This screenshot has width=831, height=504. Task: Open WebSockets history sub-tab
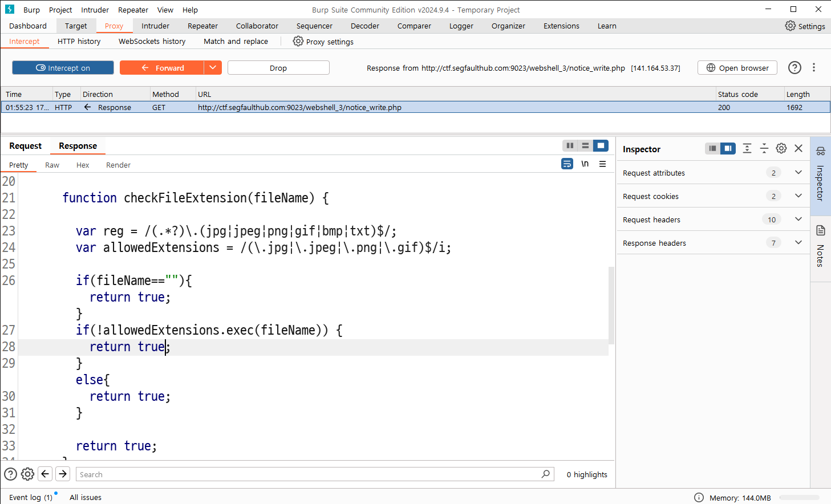click(152, 41)
